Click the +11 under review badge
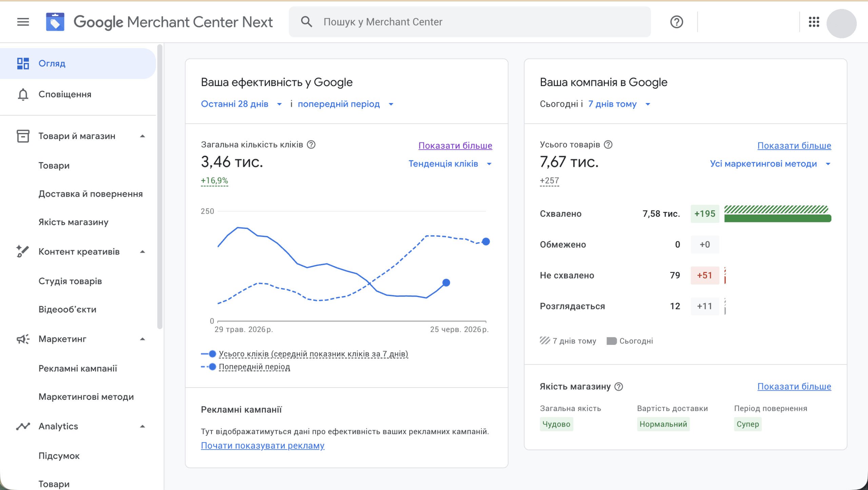Viewport: 868px width, 490px height. pyautogui.click(x=705, y=307)
